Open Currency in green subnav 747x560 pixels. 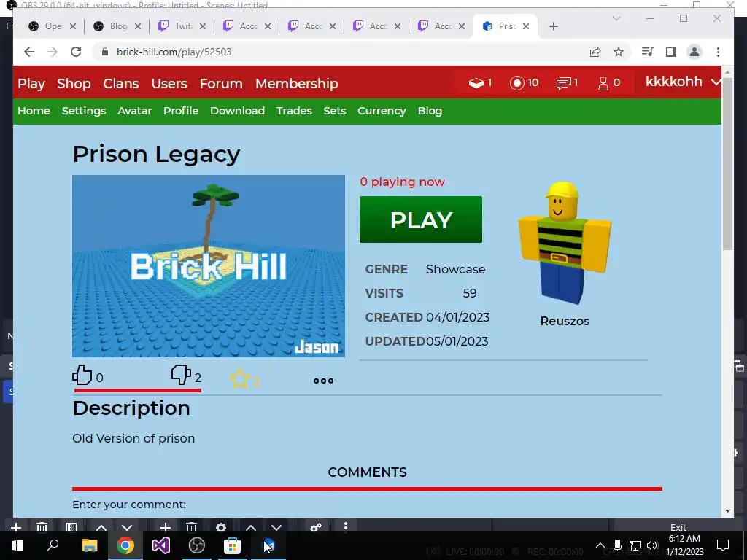pyautogui.click(x=382, y=111)
